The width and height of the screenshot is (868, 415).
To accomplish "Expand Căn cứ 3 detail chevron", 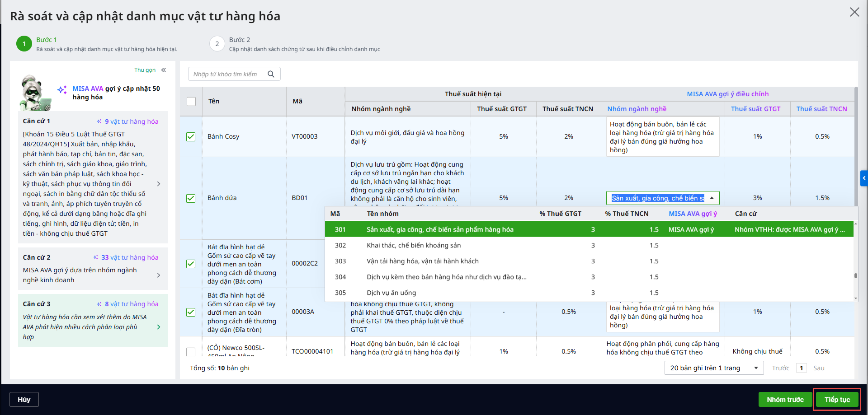I will pos(159,327).
